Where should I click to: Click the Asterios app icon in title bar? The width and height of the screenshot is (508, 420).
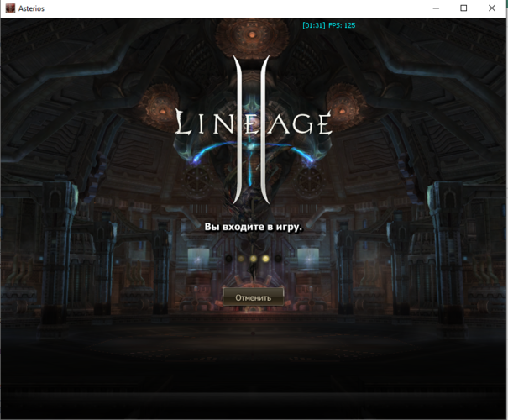coord(10,8)
